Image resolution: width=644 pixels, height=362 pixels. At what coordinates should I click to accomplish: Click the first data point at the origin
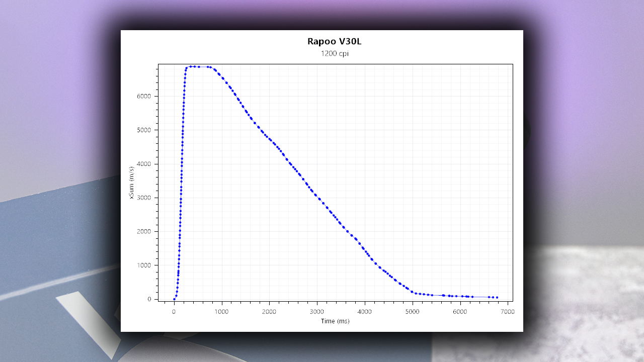click(174, 299)
